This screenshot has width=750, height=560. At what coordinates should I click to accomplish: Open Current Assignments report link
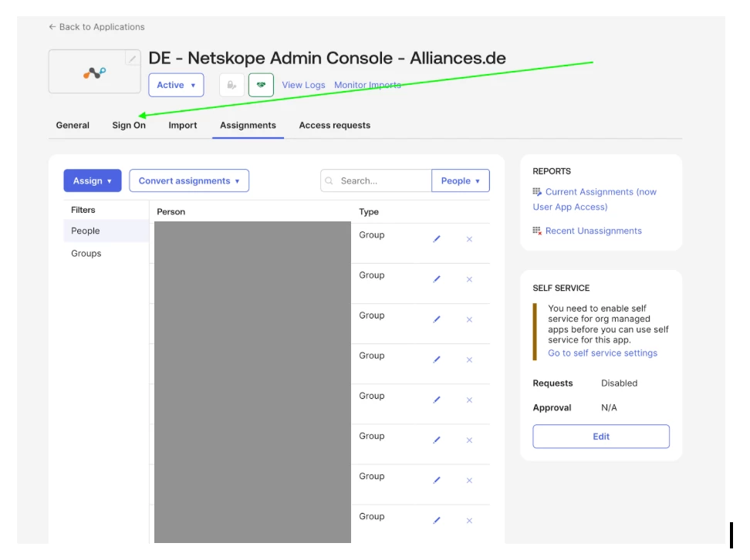pos(595,200)
